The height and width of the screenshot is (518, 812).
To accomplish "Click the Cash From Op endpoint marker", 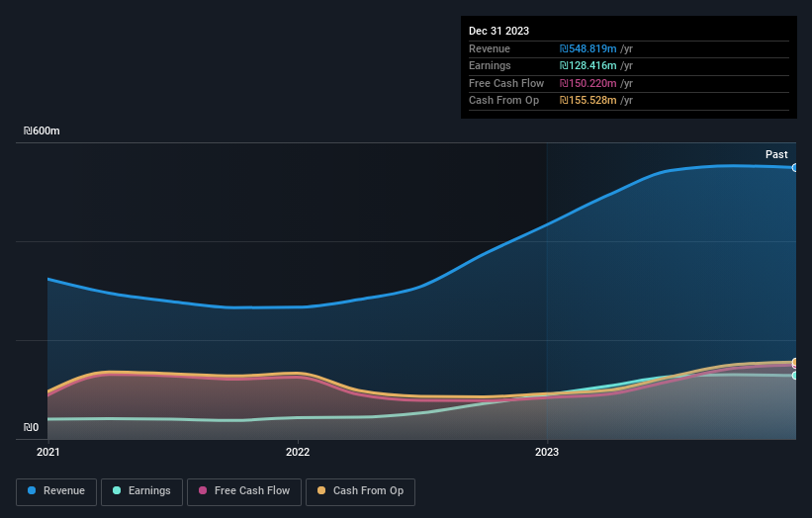I will click(795, 362).
